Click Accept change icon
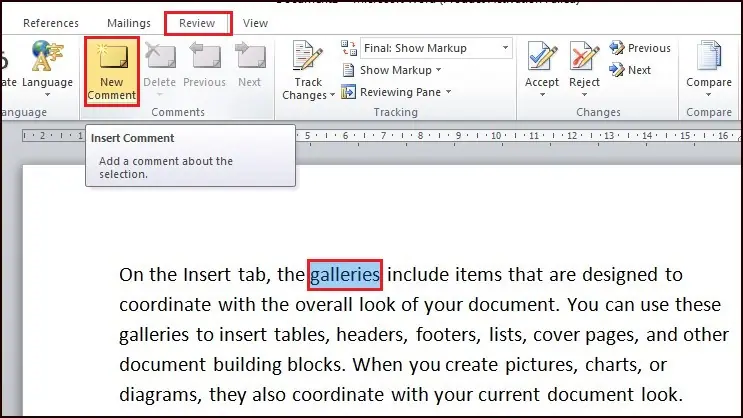The image size is (743, 418). pyautogui.click(x=542, y=56)
